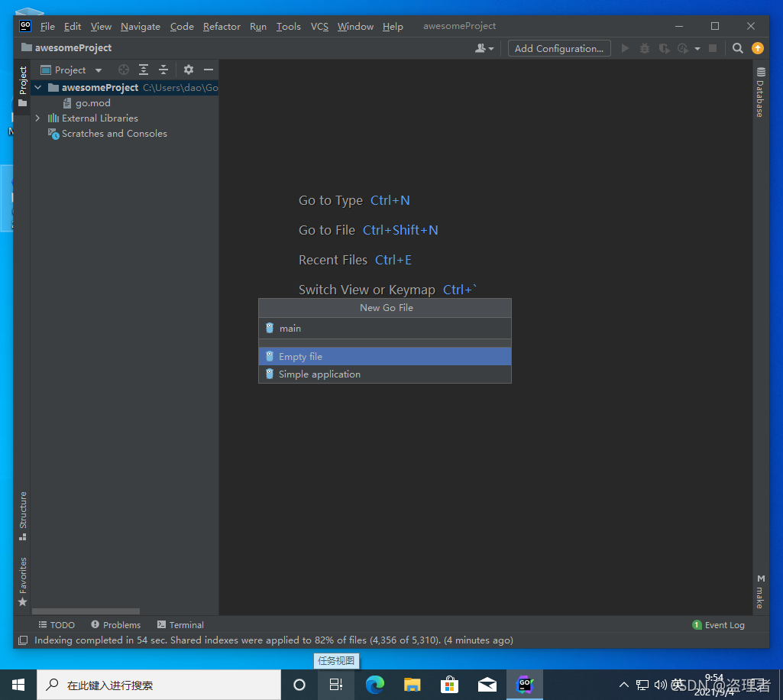The width and height of the screenshot is (783, 700).
Task: Hide the Project panel with minus icon
Action: [209, 70]
